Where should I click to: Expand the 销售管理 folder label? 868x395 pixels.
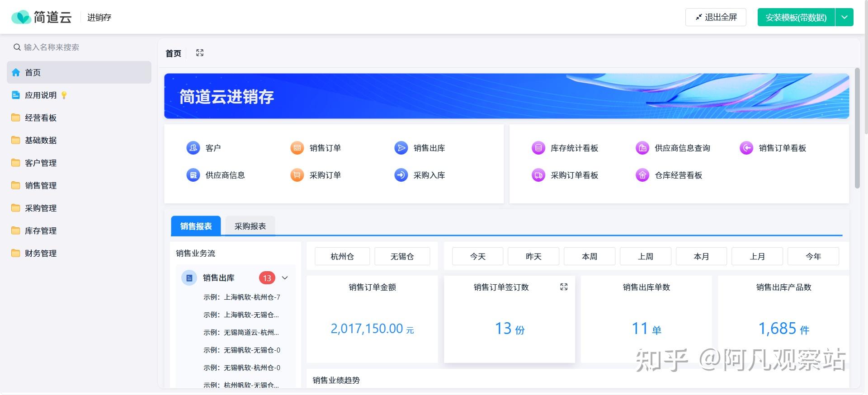41,185
